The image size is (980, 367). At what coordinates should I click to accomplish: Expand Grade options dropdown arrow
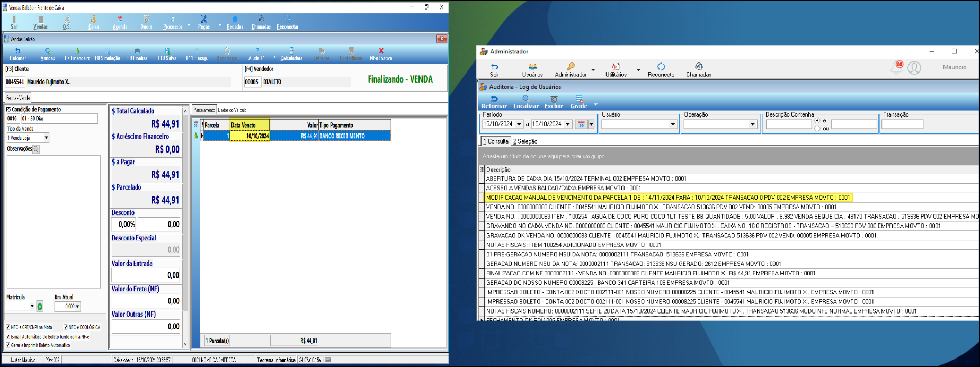pyautogui.click(x=595, y=104)
